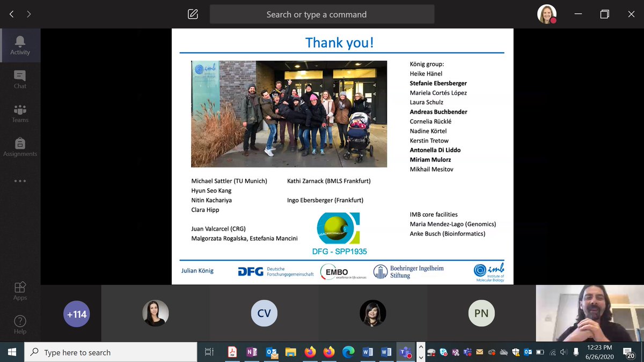Open File Explorer from taskbar

pyautogui.click(x=290, y=352)
